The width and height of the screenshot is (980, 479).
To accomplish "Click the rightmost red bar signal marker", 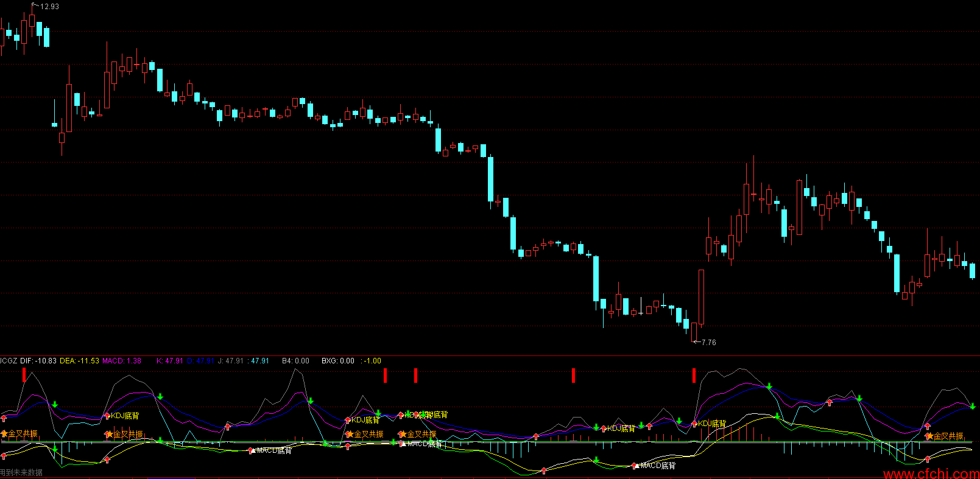I will pyautogui.click(x=694, y=375).
